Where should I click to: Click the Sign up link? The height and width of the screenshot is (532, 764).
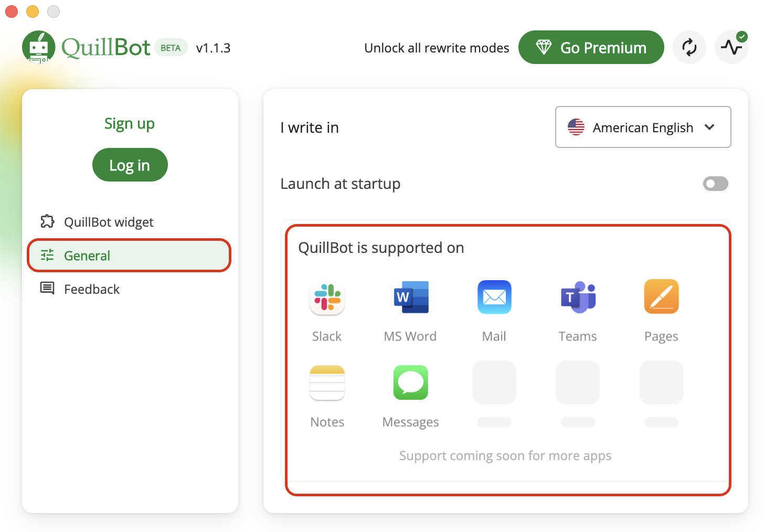[x=130, y=124]
